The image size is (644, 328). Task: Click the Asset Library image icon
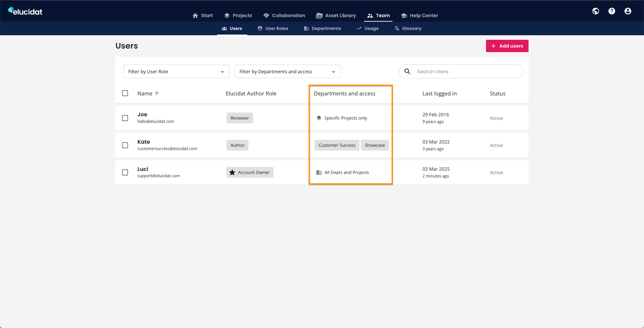point(319,16)
